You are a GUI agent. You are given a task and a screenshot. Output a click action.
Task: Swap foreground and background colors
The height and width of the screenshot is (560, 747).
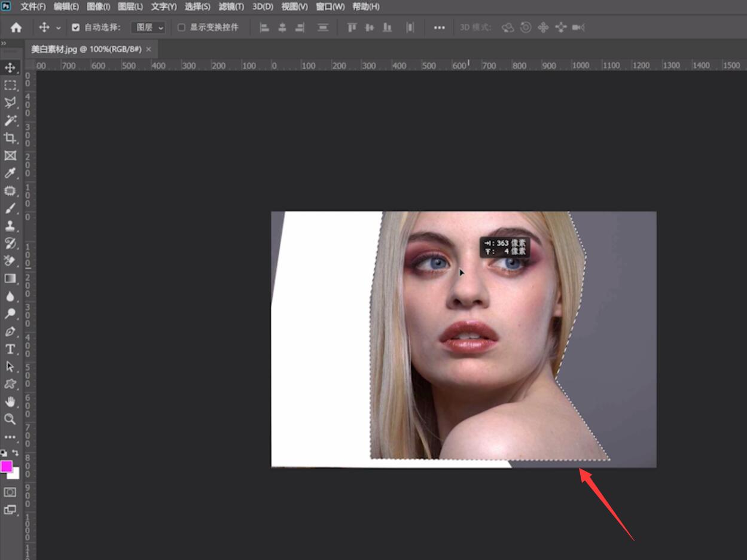pos(16,453)
